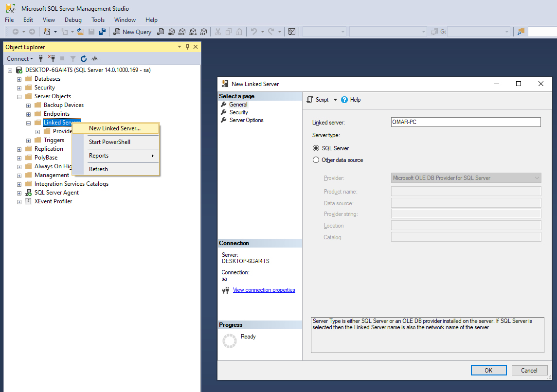Click the OK button
Image resolution: width=557 pixels, height=392 pixels.
[x=488, y=370]
